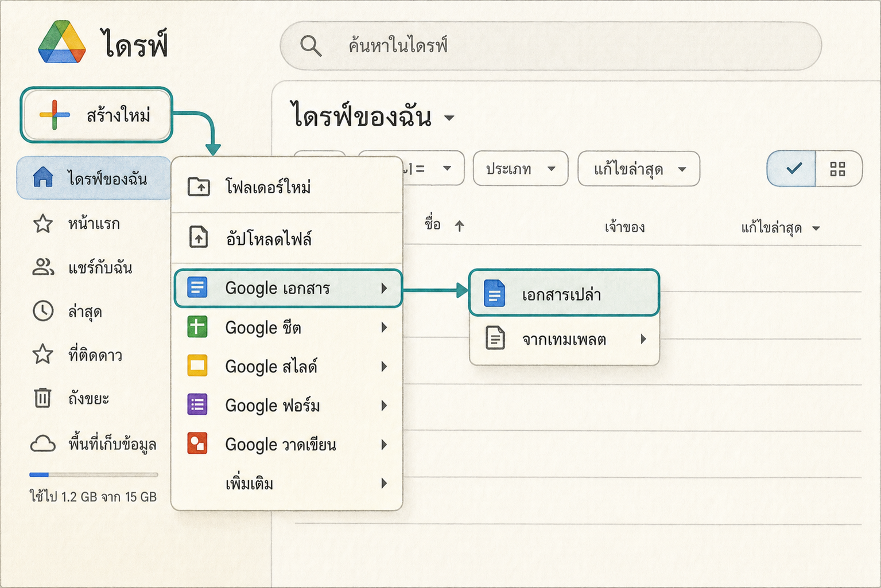Expand the Google ฟอร์ม submenu arrow
Image resolution: width=881 pixels, height=588 pixels.
pyautogui.click(x=384, y=405)
